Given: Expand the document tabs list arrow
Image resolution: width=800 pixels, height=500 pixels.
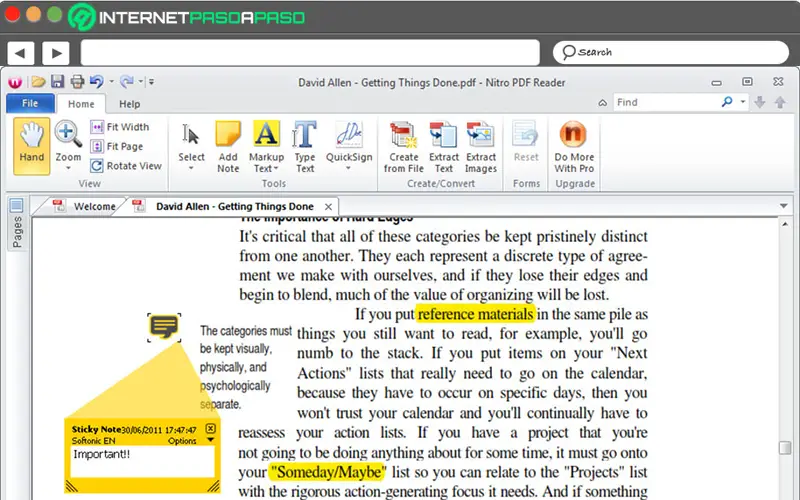Looking at the screenshot, I should coord(784,206).
